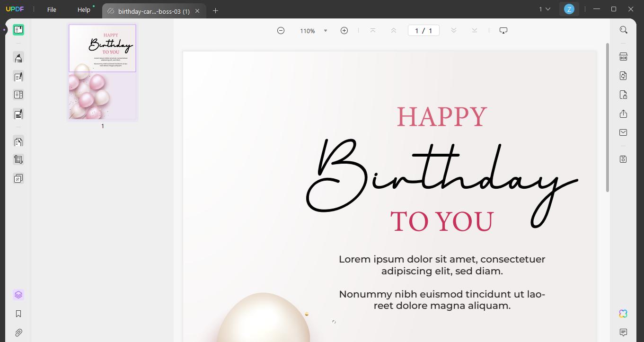Open the Reader mode tool
Image resolution: width=644 pixels, height=342 pixels.
18,30
